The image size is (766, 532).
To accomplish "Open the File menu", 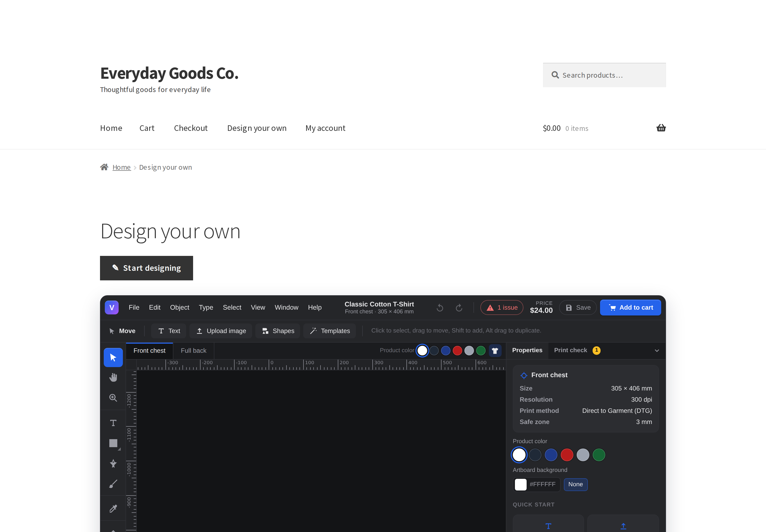I will pyautogui.click(x=134, y=307).
